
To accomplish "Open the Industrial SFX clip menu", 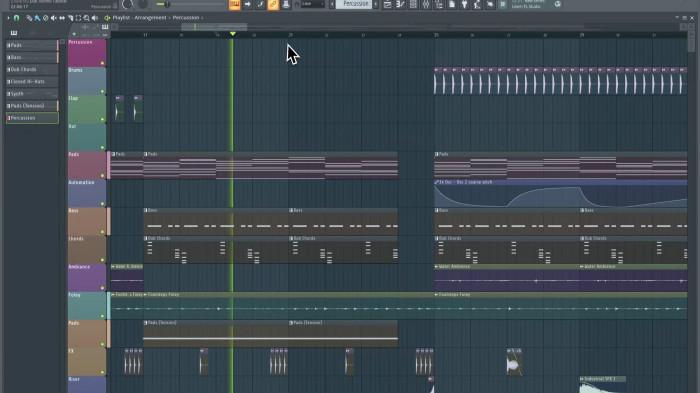I will (582, 379).
